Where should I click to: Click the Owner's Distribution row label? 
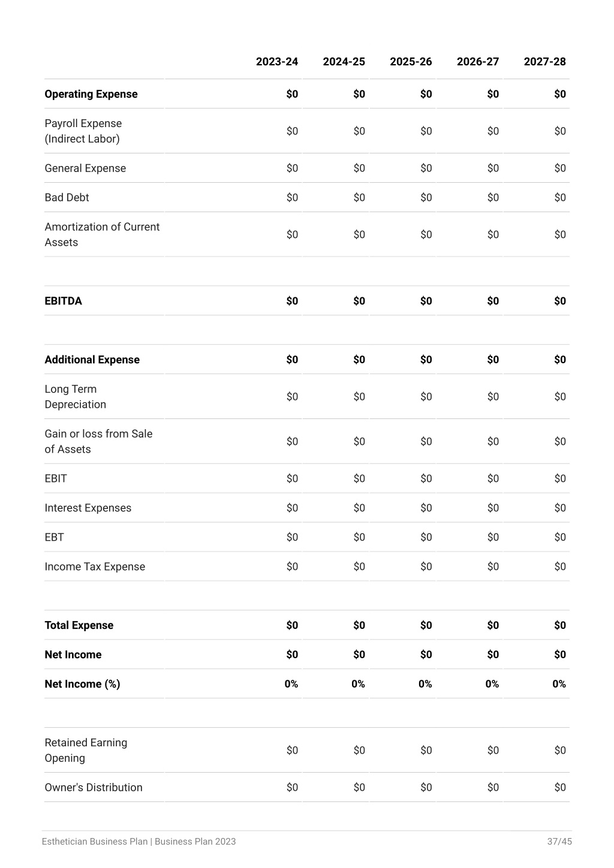click(94, 788)
